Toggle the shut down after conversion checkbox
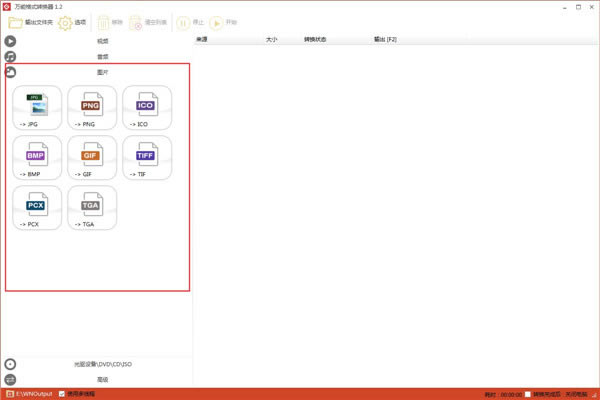The image size is (600, 400). 528,394
